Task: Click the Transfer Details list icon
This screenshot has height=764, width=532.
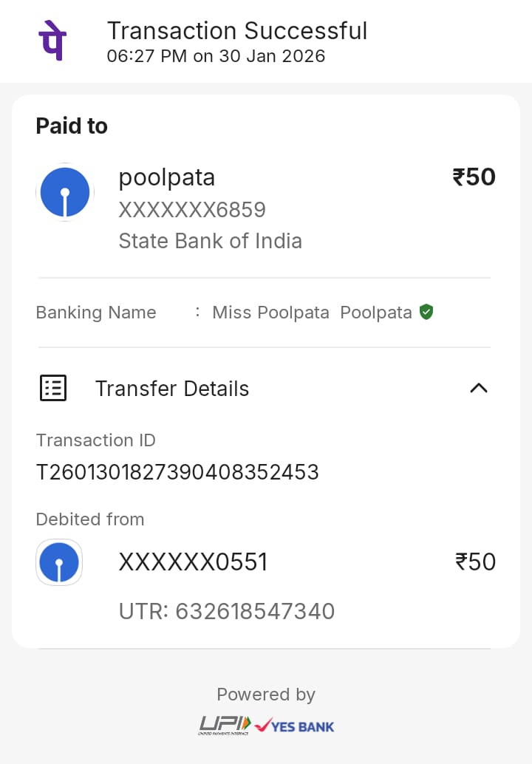Action: pyautogui.click(x=53, y=388)
